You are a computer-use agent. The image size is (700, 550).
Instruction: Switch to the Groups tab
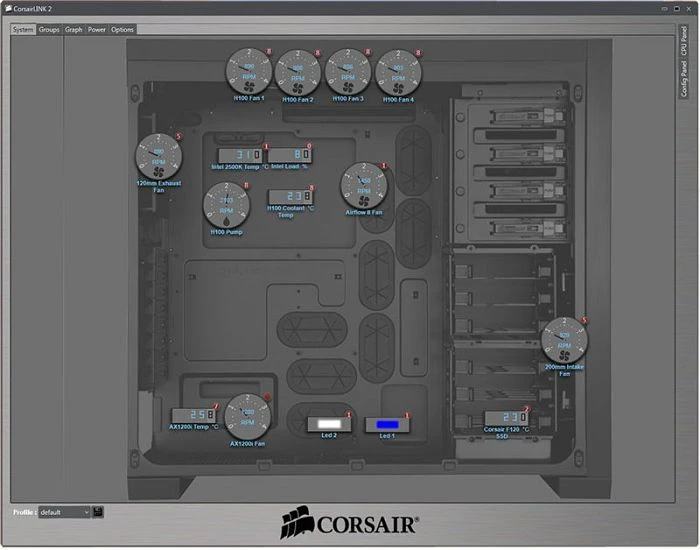coord(49,29)
